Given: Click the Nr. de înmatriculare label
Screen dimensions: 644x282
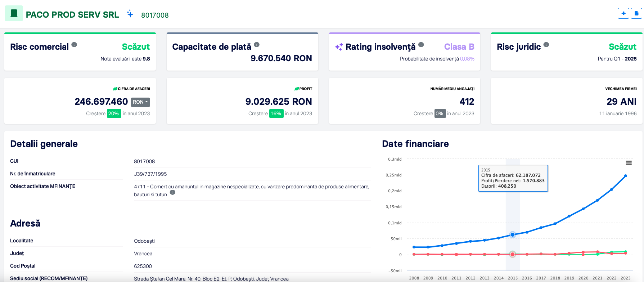Looking at the screenshot, I should click(33, 174).
